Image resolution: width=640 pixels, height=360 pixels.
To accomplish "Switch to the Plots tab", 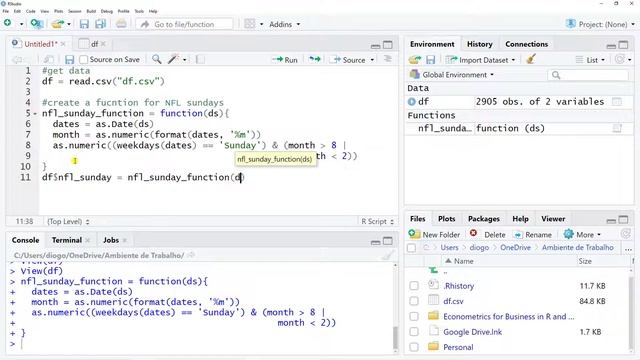I will [x=447, y=219].
